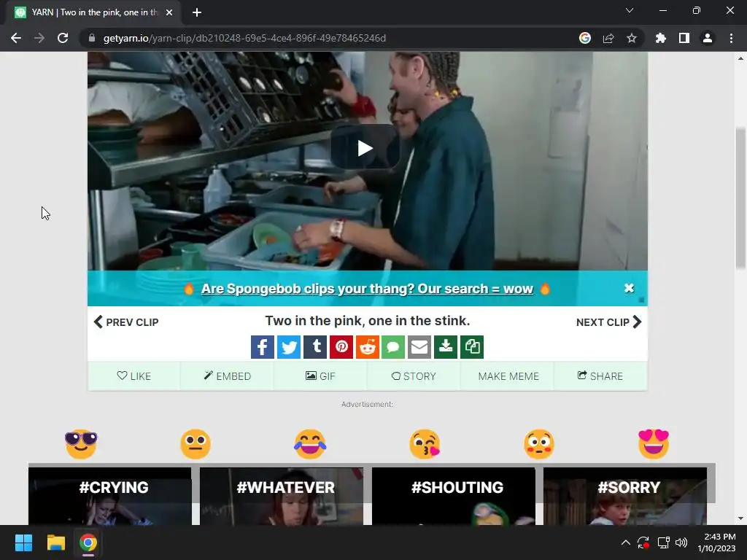This screenshot has width=747, height=560.
Task: Open a new browser tab
Action: click(x=197, y=12)
